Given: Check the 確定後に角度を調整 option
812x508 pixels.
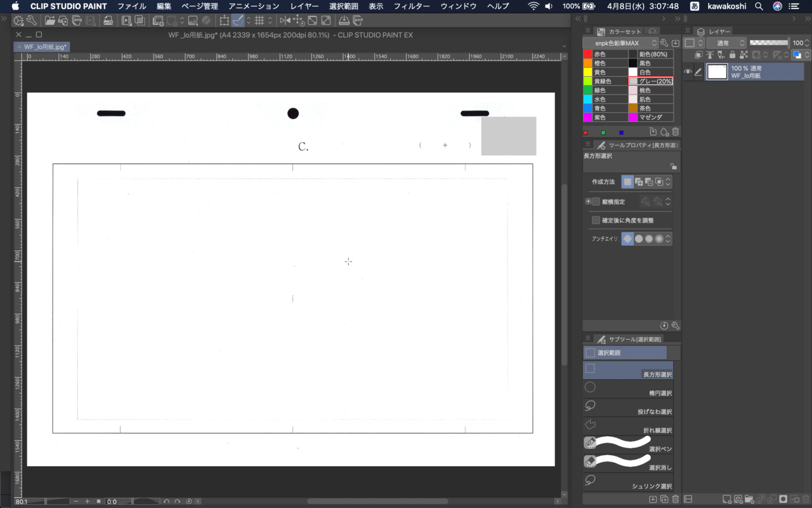Looking at the screenshot, I should 596,219.
